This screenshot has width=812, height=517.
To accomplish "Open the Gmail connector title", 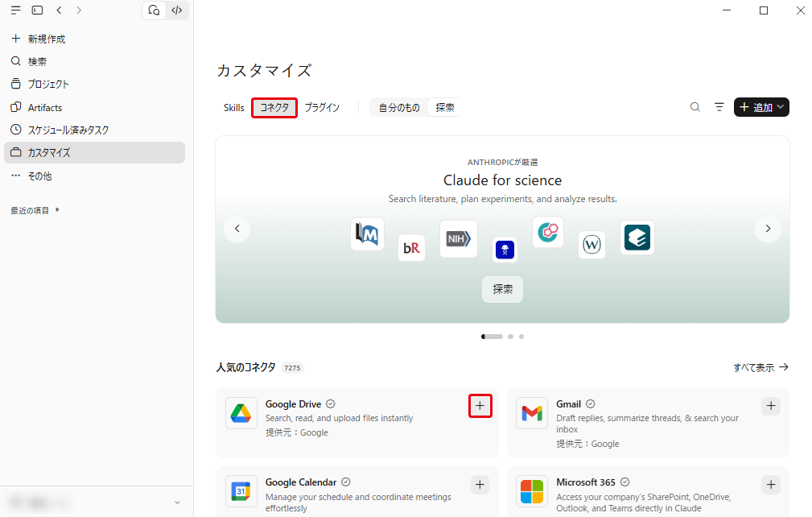I will [569, 404].
